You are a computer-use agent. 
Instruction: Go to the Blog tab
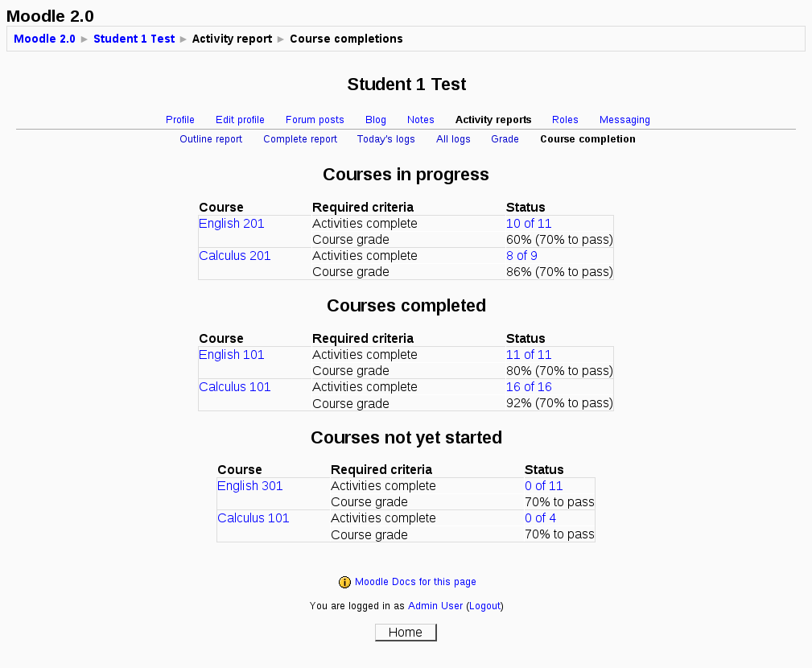point(376,120)
